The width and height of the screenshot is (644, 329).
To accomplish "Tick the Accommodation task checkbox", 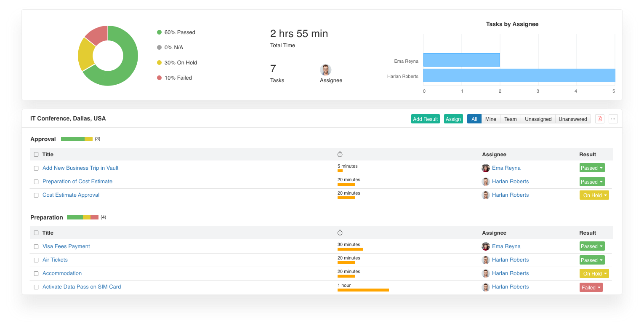I will coord(36,273).
